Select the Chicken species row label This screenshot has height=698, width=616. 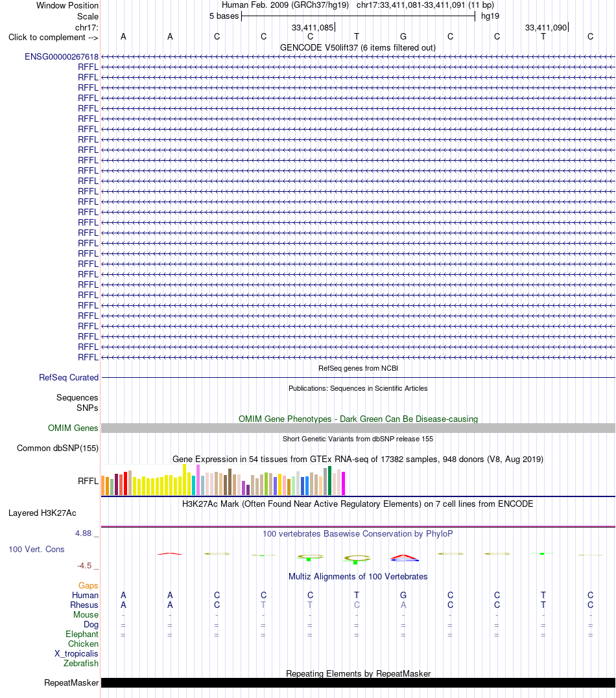click(x=83, y=644)
